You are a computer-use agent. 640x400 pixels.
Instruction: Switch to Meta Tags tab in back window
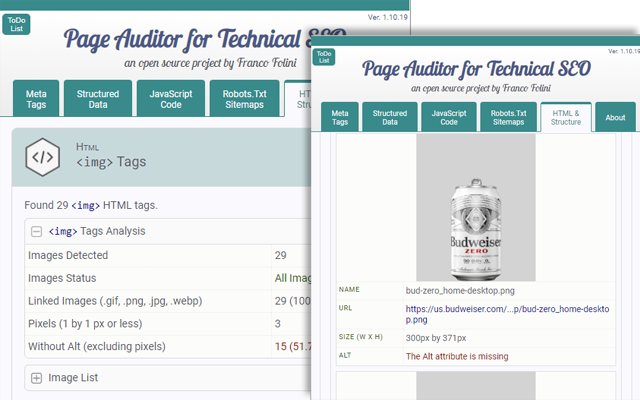pyautogui.click(x=36, y=99)
